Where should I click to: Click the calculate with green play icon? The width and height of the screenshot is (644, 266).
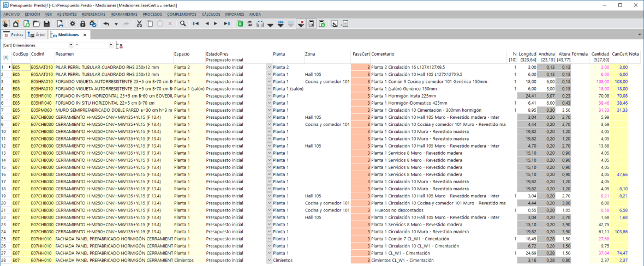322,24
